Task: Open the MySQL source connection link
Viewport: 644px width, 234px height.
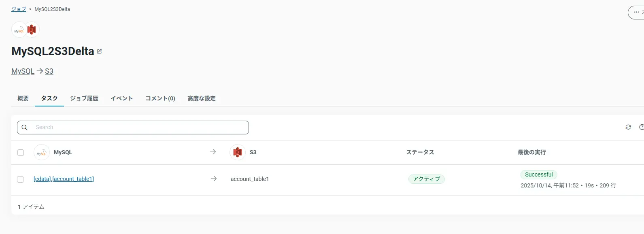Action: tap(23, 71)
